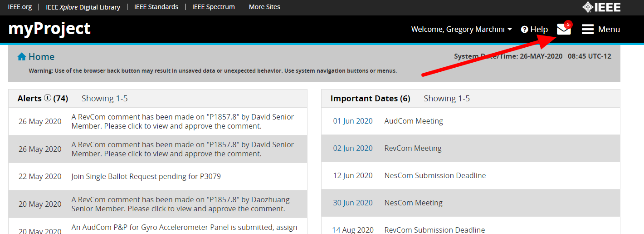Screen dimensions: 644x234
Task: Open the hamburger Menu icon
Action: (588, 30)
